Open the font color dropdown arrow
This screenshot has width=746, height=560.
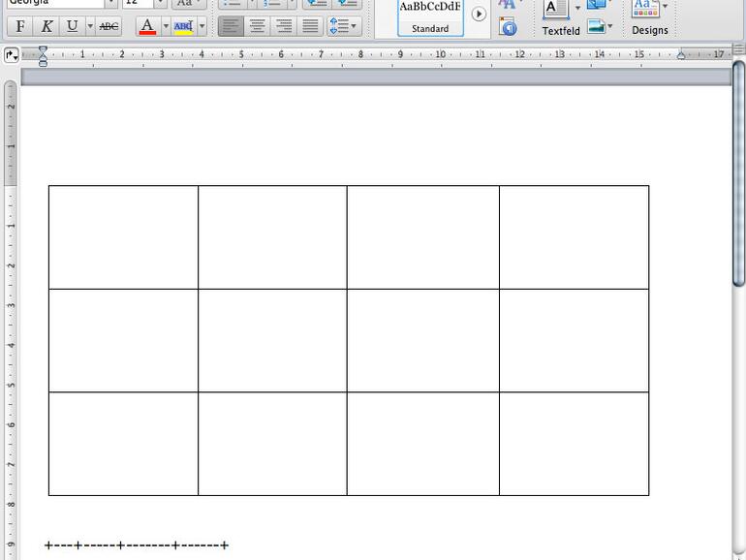point(166,26)
